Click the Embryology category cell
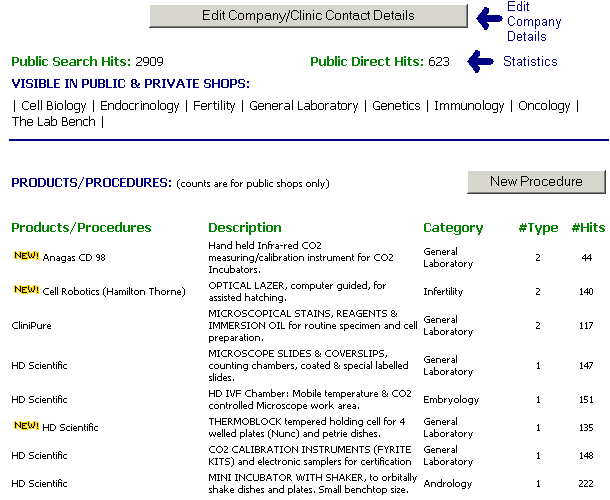The width and height of the screenshot is (610, 500). pos(451,400)
